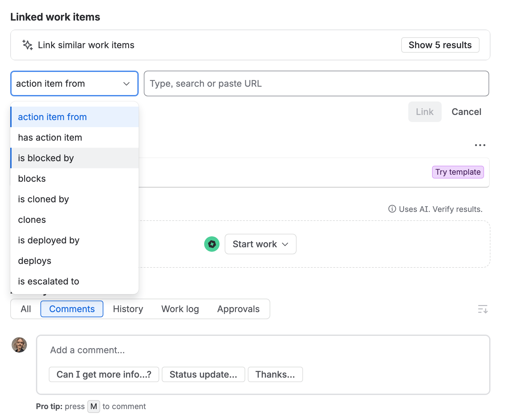Pick 'blocks' from the link type list
The height and width of the screenshot is (420, 511).
pyautogui.click(x=74, y=179)
